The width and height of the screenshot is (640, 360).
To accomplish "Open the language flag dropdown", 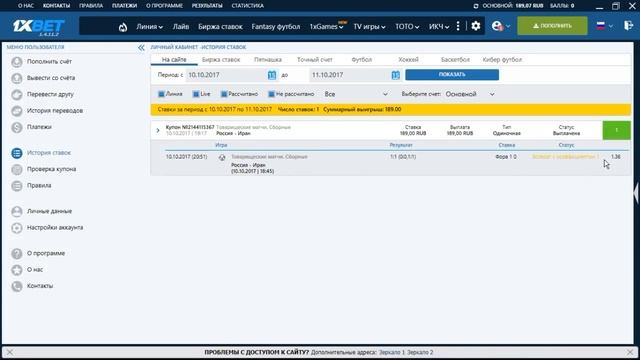I will pos(604,26).
